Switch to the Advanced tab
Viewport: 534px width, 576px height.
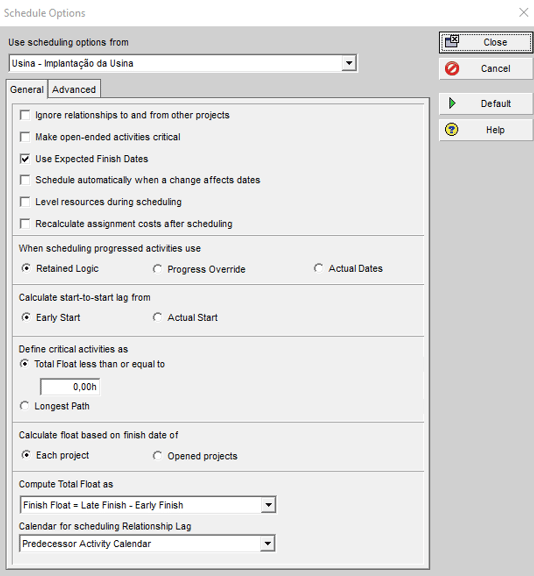[74, 89]
